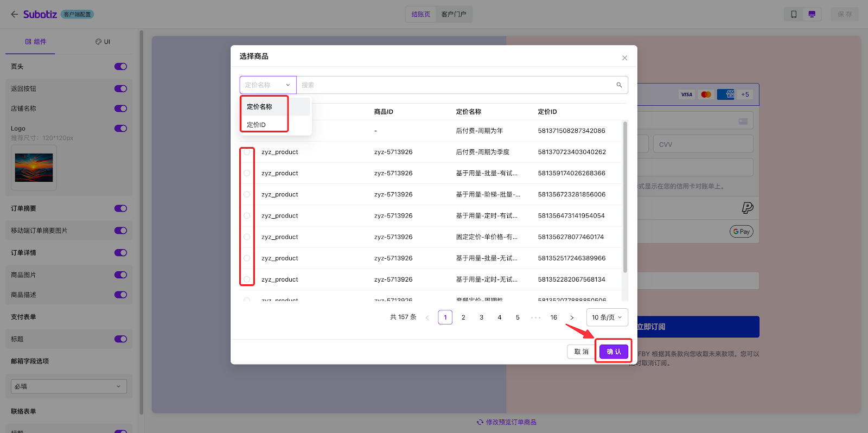Click the PayPal payment icon
Screen dimensions: 868x433
point(747,208)
